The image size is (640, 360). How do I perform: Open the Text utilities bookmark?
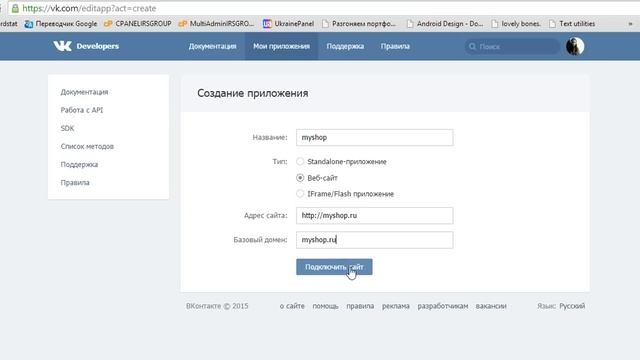point(572,24)
